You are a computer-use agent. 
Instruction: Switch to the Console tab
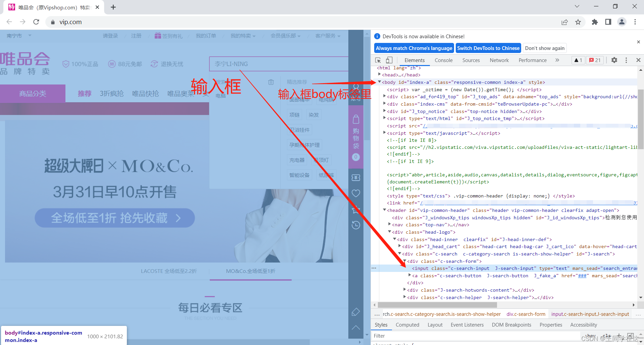pos(444,60)
